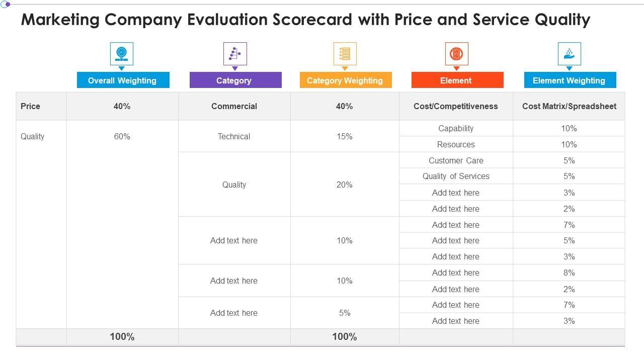This screenshot has width=644, height=362.
Task: Click the star list icon above Category Weighting
Action: pyautogui.click(x=345, y=53)
